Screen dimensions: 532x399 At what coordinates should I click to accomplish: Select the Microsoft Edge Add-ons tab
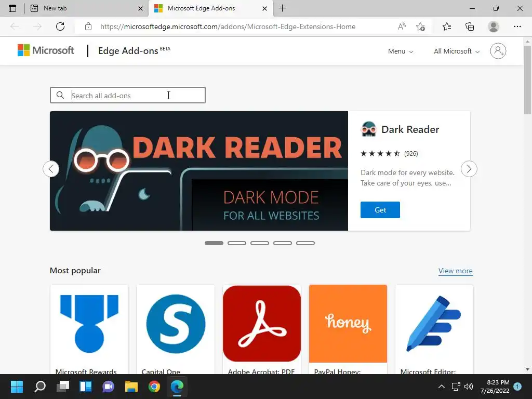point(210,8)
